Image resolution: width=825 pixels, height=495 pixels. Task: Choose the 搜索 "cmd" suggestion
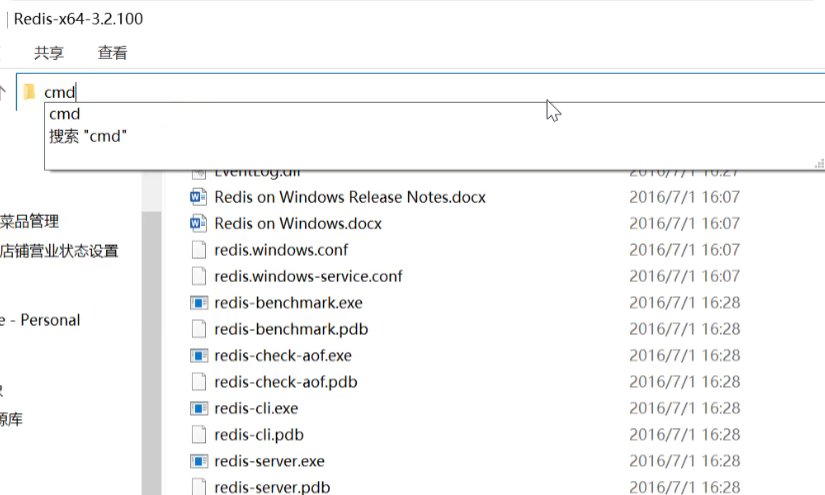88,136
